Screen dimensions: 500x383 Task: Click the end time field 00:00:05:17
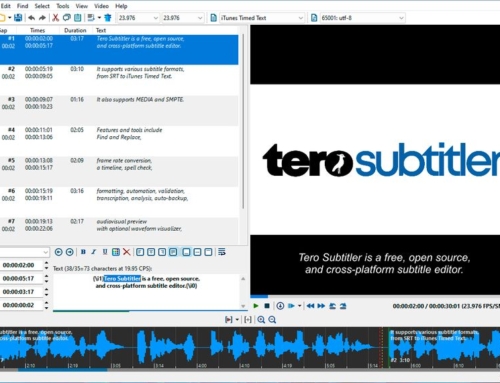21,279
